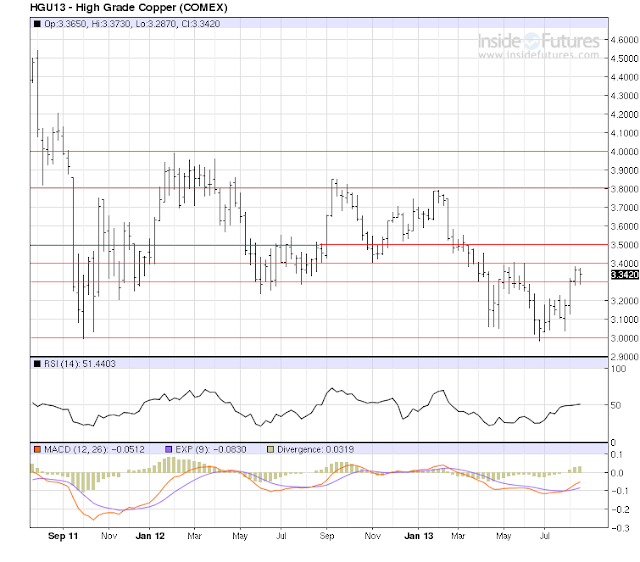Click the Op/Hi/Lo/Cl price readout text
The height and width of the screenshot is (562, 640).
click(132, 24)
